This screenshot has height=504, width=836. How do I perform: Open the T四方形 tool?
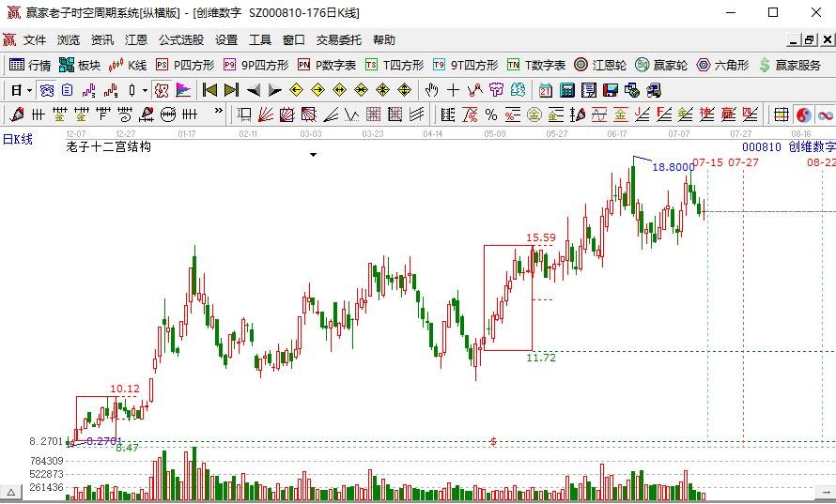click(395, 65)
